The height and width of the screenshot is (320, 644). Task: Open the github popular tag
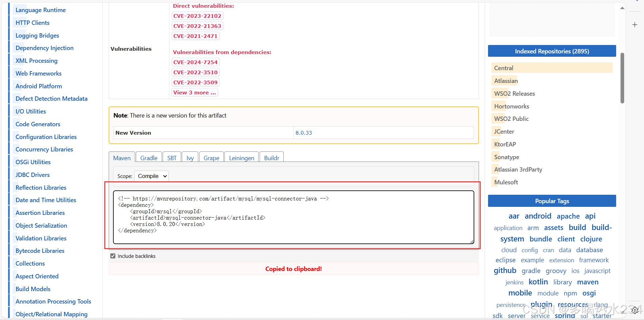pyautogui.click(x=505, y=271)
